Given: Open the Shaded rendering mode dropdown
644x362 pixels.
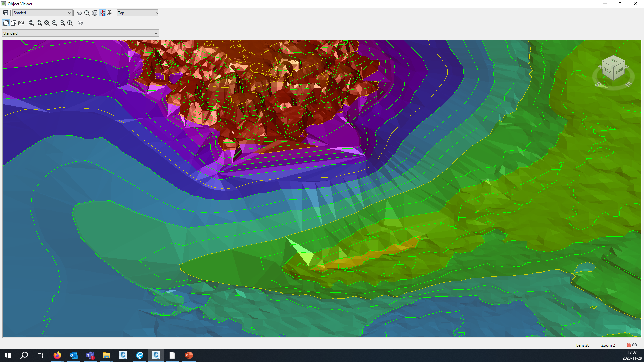Looking at the screenshot, I should tap(69, 13).
